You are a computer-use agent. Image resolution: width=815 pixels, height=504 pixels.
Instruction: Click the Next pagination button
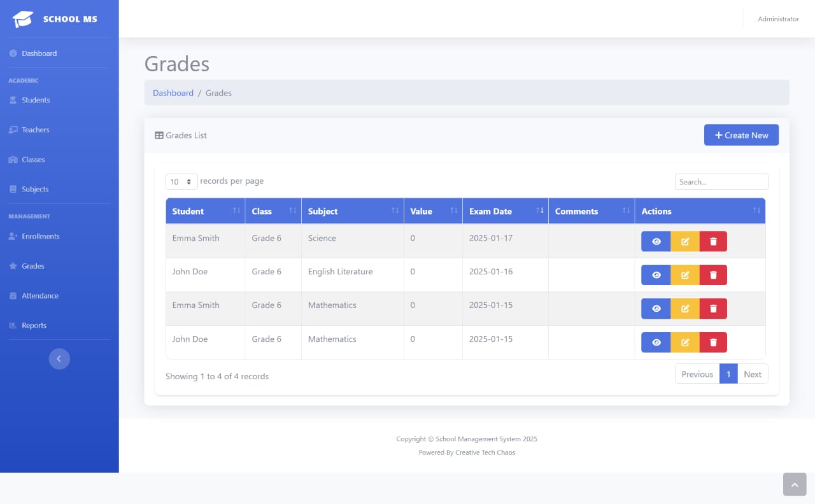(x=753, y=374)
